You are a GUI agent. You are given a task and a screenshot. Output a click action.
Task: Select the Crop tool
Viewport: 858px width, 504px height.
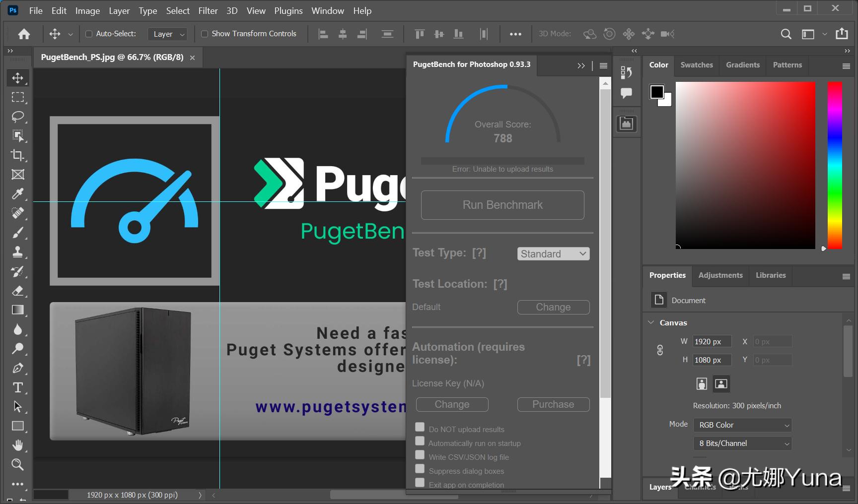tap(18, 155)
